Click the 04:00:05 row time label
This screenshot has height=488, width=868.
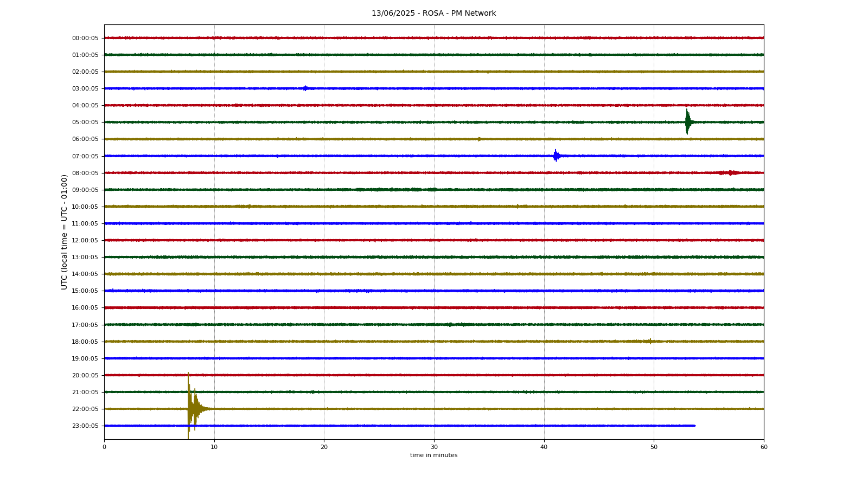click(x=85, y=106)
